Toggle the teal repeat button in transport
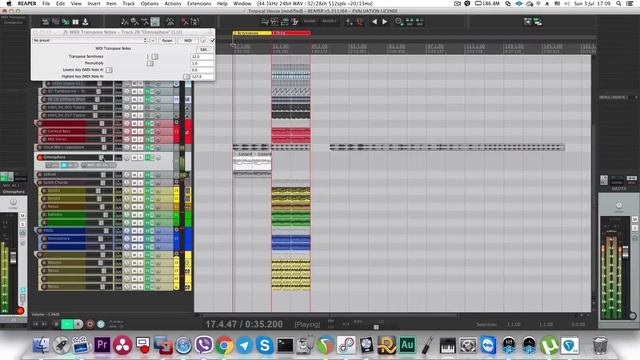The height and width of the screenshot is (360, 640). click(101, 324)
